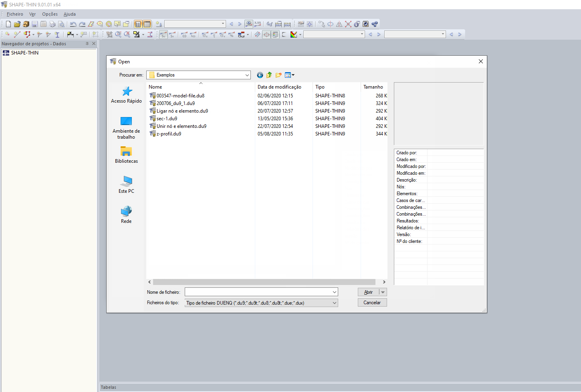The height and width of the screenshot is (392, 581).
Task: Select SHAPE-THIN root in project navigator
Action: [21, 53]
